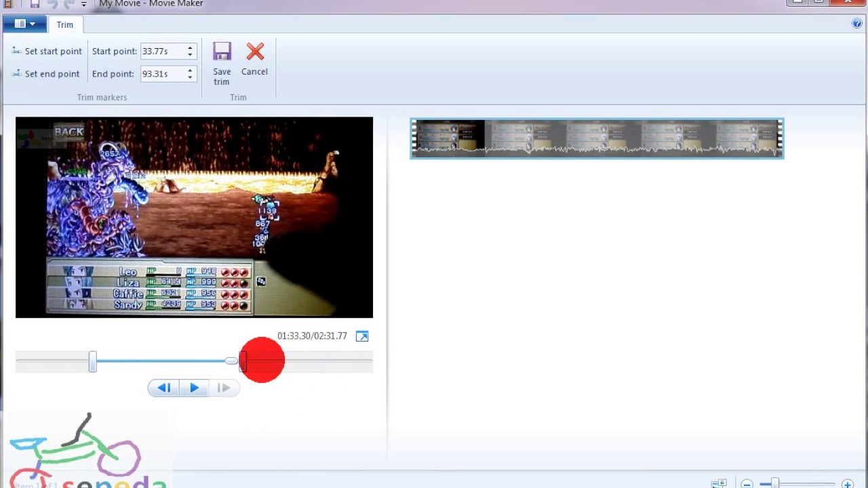
Task: Click the End point value field
Action: 162,74
